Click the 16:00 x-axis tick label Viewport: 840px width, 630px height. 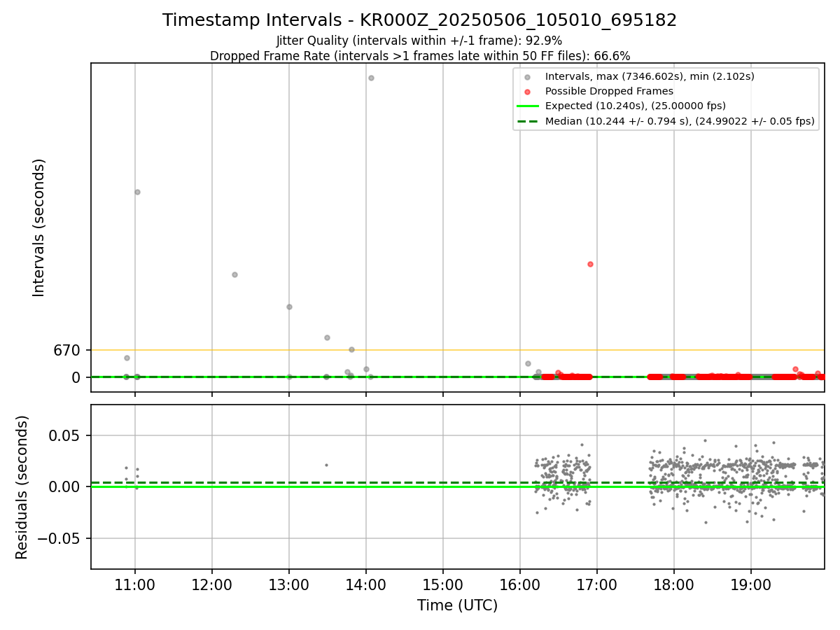click(x=520, y=584)
